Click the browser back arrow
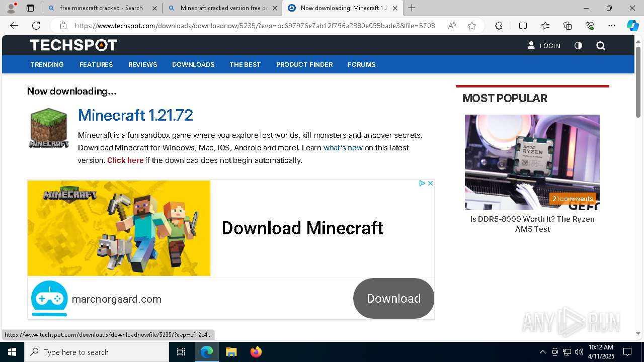This screenshot has height=362, width=644. click(14, 26)
